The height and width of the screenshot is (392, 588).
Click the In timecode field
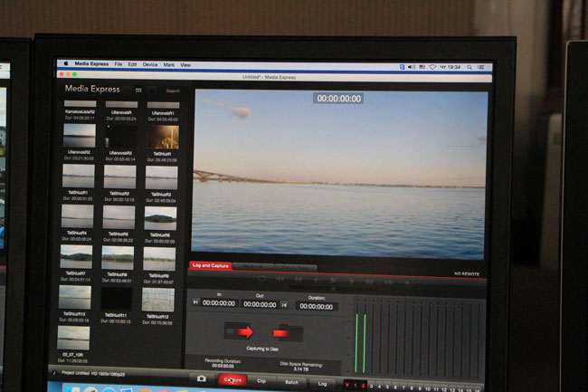point(220,305)
